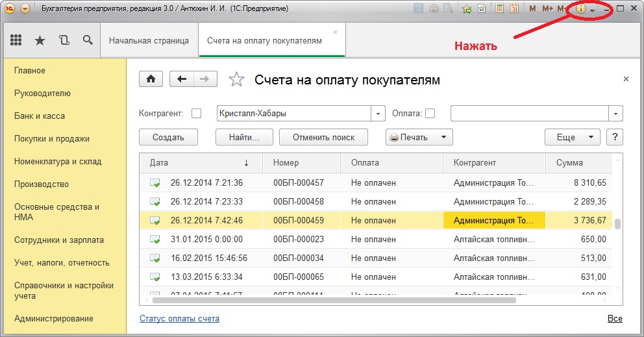Open the Производство section

pos(42,184)
